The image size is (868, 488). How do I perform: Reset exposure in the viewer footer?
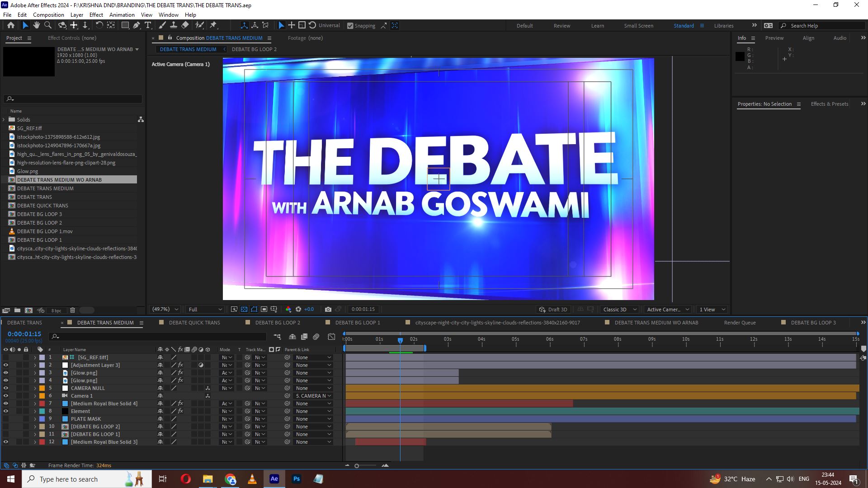click(x=298, y=310)
